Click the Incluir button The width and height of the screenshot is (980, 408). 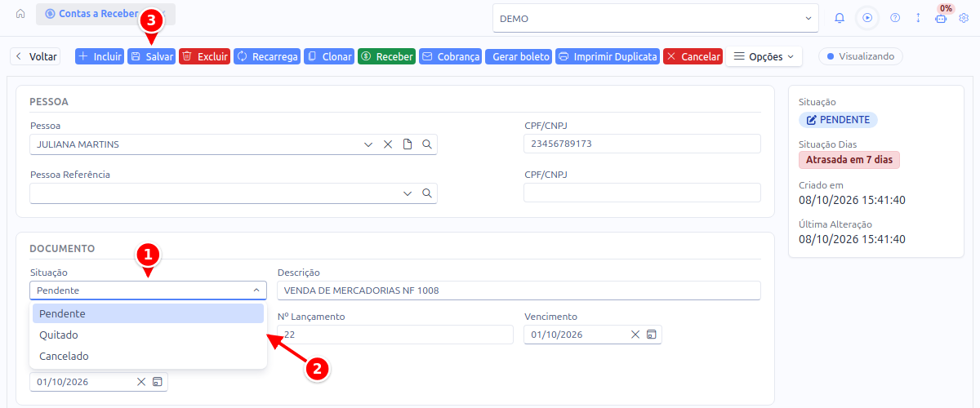pos(99,57)
